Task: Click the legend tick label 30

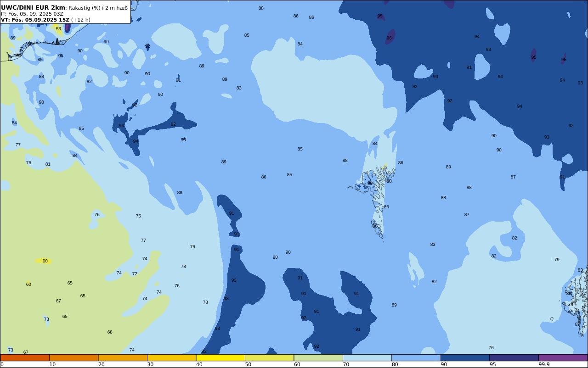Action: coord(150,364)
